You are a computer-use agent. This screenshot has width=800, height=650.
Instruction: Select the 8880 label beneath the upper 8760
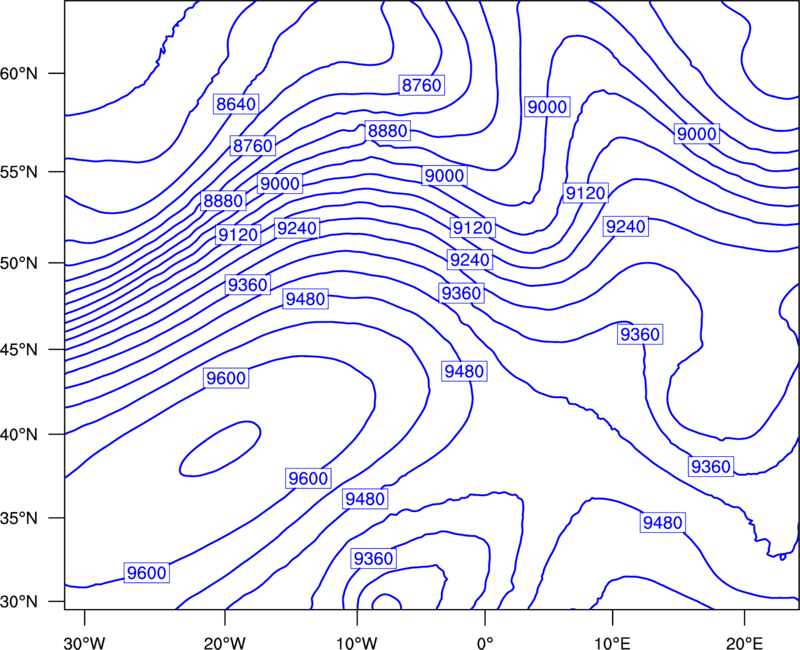click(388, 131)
